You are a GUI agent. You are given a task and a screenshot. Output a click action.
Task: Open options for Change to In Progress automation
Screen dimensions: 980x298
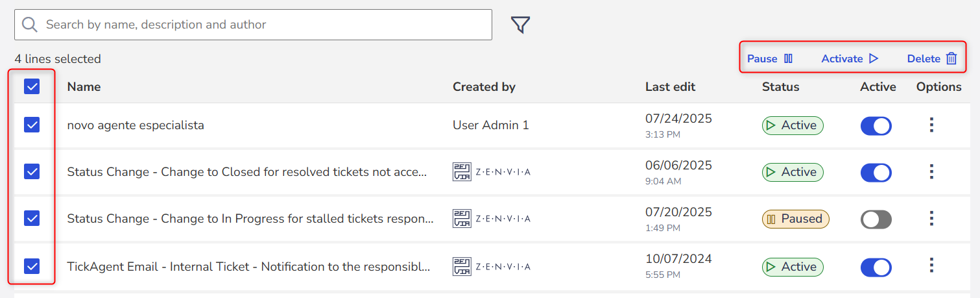[x=931, y=219]
